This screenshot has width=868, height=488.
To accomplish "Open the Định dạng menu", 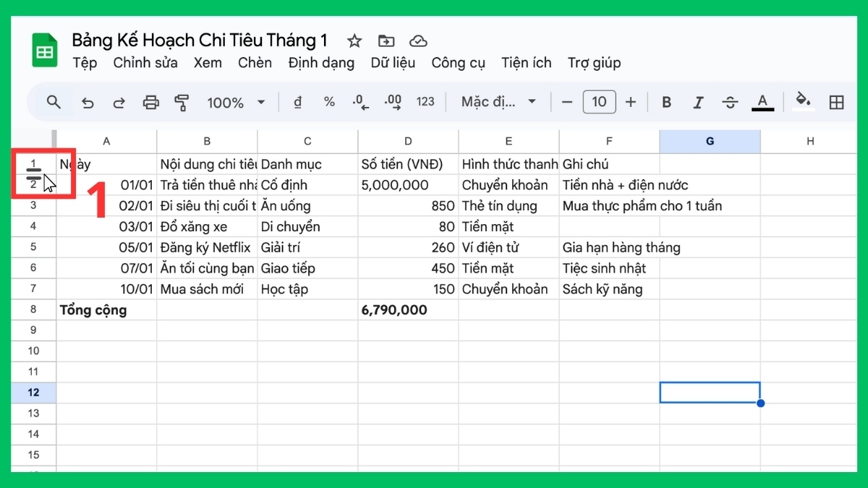I will point(320,63).
